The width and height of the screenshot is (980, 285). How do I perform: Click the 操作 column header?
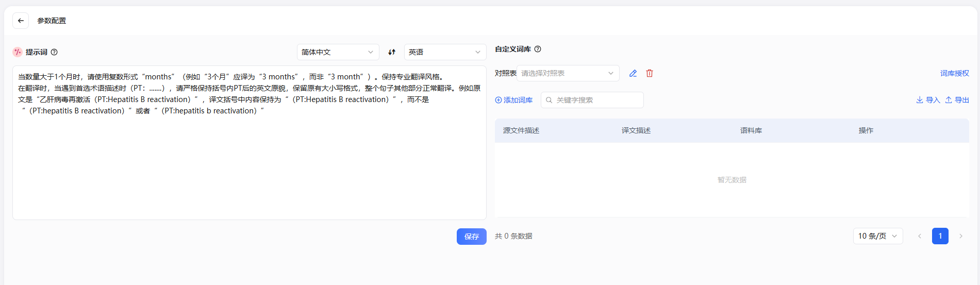click(866, 130)
